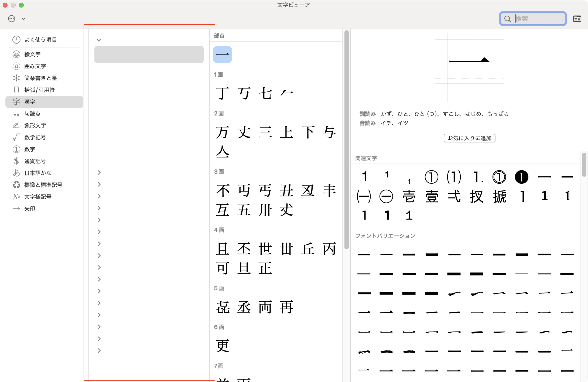This screenshot has width=588, height=382.
Task: Select the kanji 壱 related character
Action: [409, 196]
